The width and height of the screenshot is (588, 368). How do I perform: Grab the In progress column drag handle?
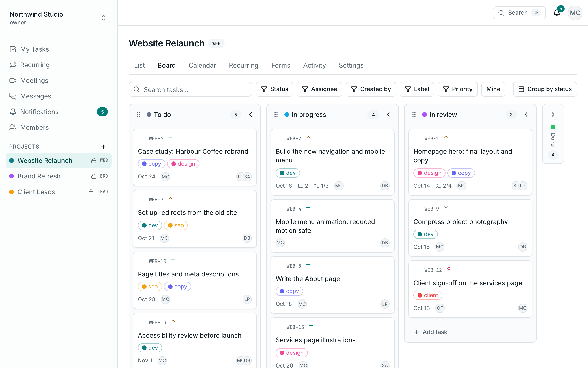[276, 115]
